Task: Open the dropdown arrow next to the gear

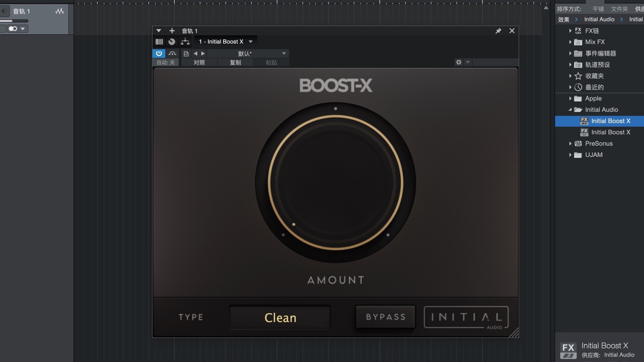Action: (468, 62)
